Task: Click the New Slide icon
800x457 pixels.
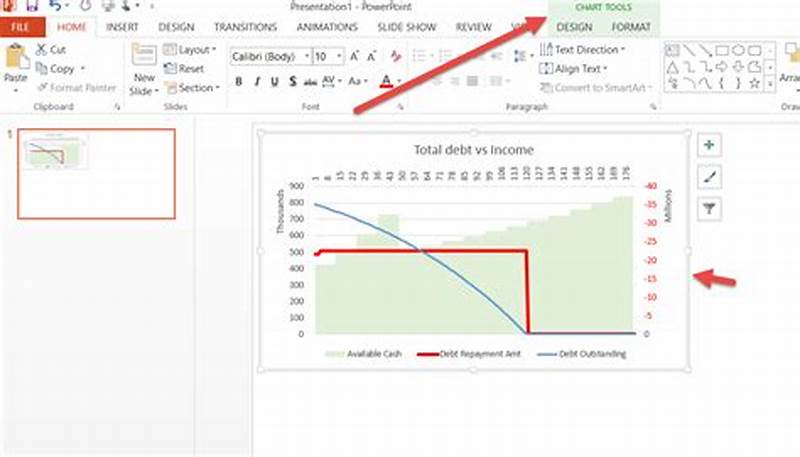Action: pos(144,55)
